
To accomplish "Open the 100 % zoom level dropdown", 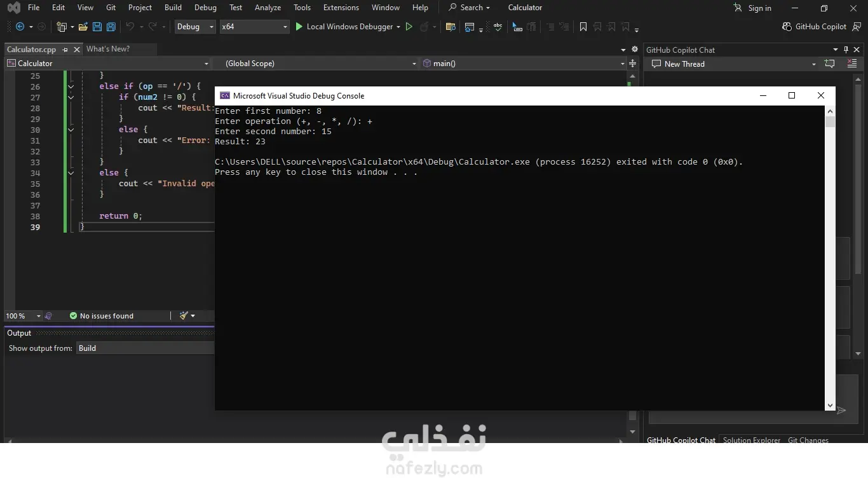I will (23, 316).
